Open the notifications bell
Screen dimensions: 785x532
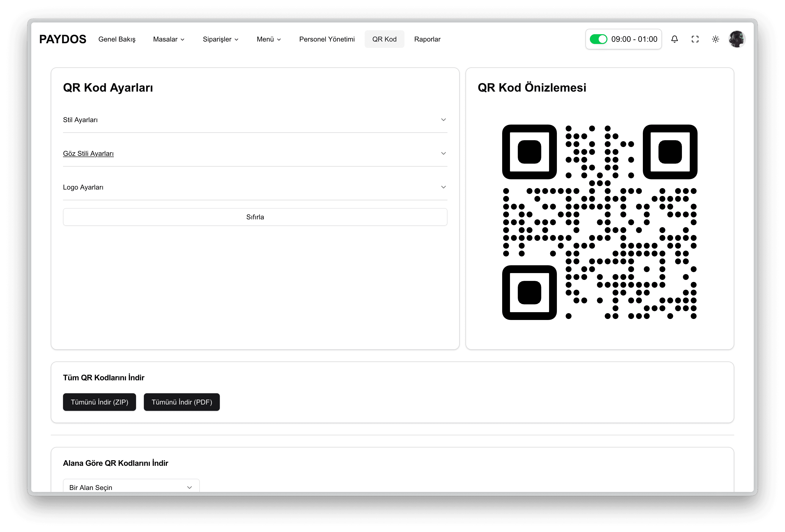point(674,39)
